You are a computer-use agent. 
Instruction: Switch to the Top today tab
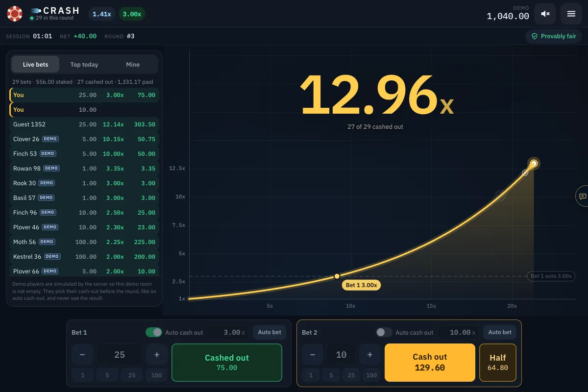click(84, 64)
